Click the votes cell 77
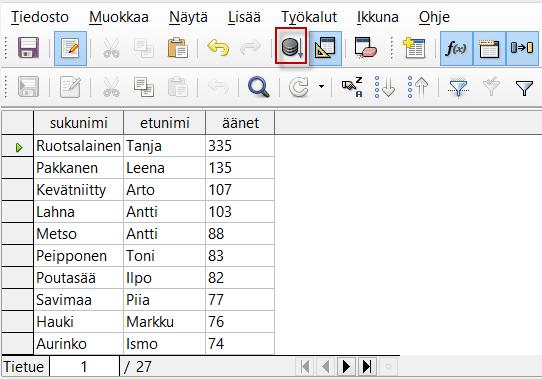The height and width of the screenshot is (379, 542). (240, 300)
